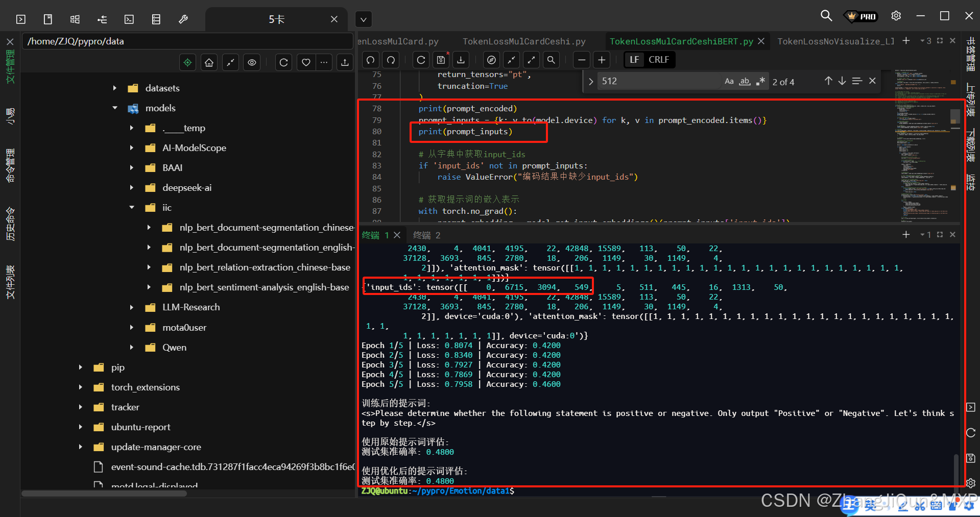The image size is (980, 517).
Task: Expand the datasets folder
Action: [114, 88]
